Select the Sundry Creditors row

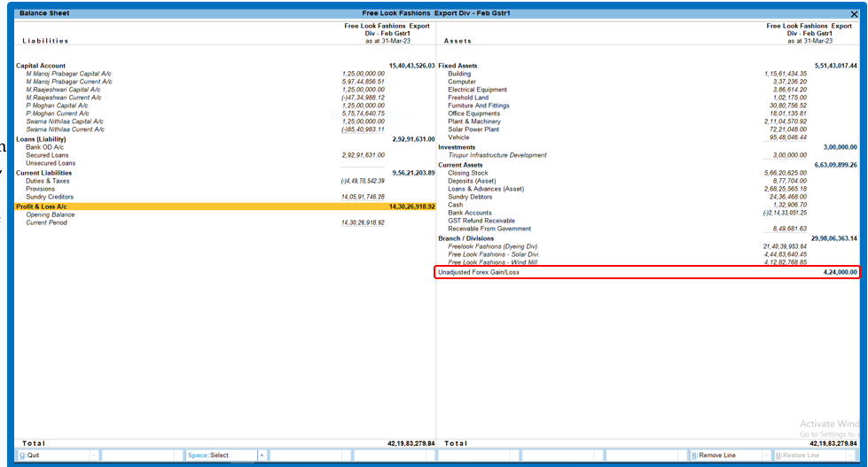click(50, 197)
